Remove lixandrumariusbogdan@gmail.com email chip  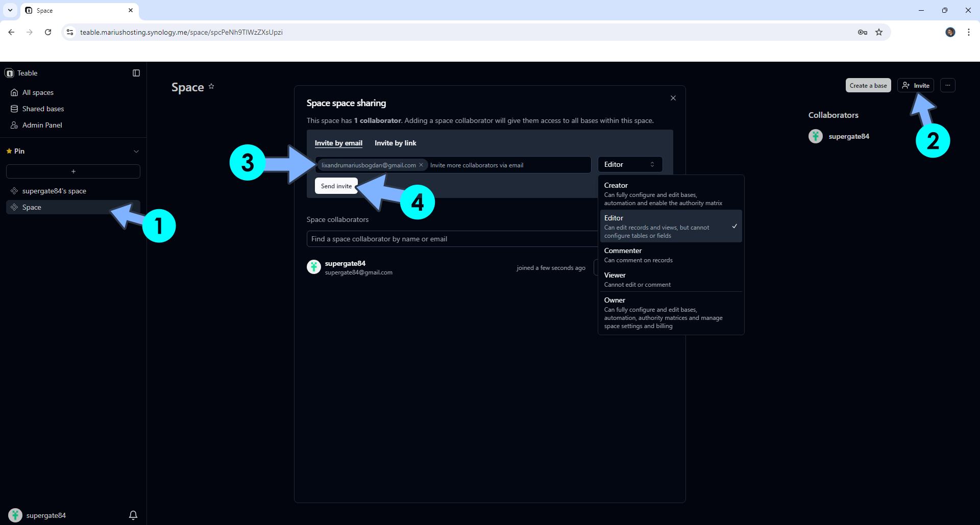[x=421, y=165]
